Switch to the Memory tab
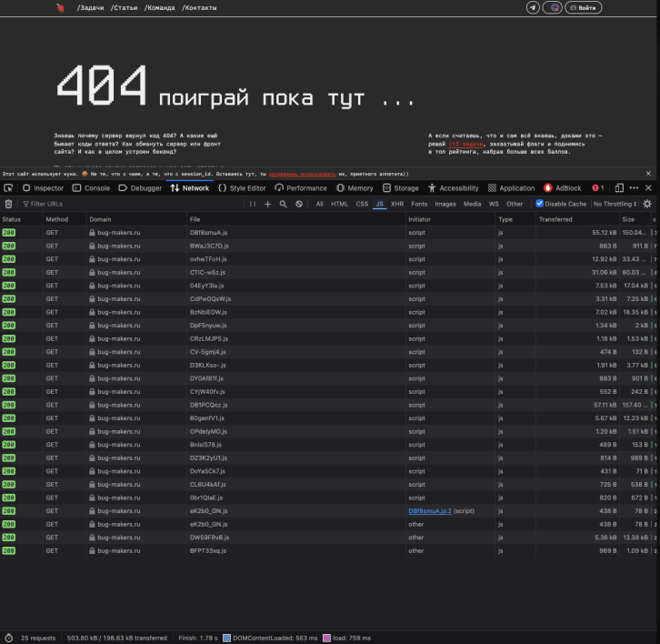The width and height of the screenshot is (660, 644). [x=355, y=188]
